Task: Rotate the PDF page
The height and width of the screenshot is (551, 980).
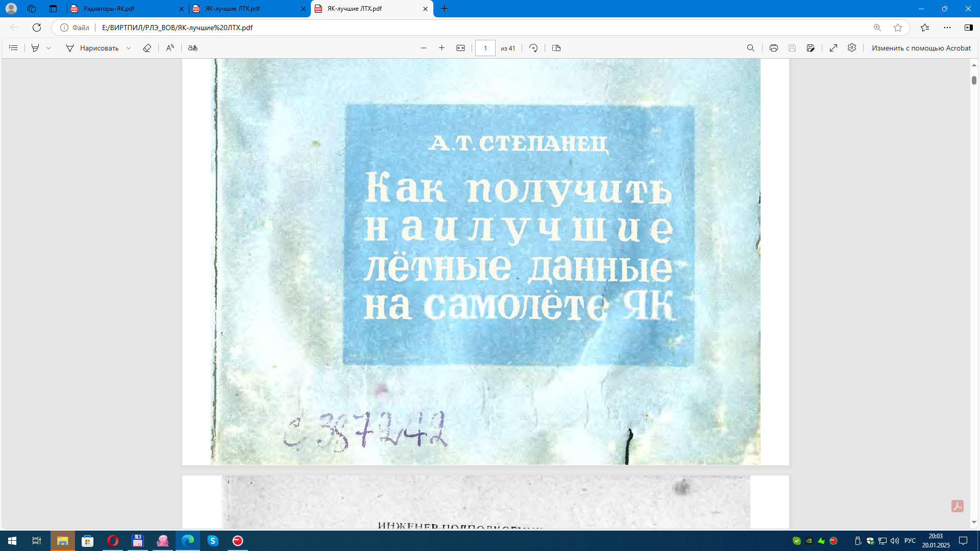Action: click(x=533, y=48)
